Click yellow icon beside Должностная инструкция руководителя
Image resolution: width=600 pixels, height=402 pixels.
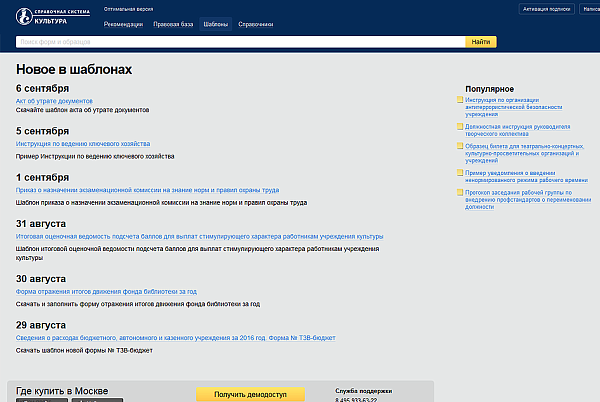click(460, 127)
